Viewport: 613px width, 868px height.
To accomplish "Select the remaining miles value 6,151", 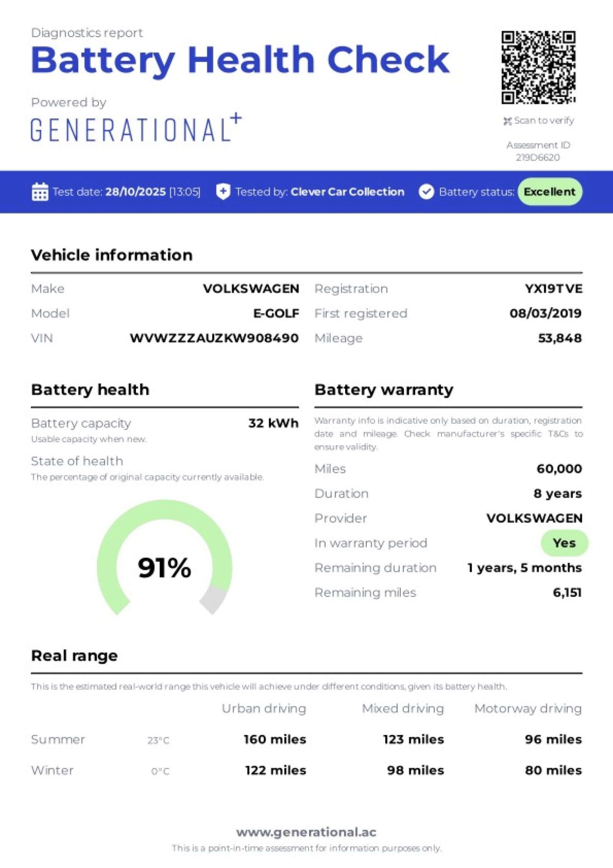I will coord(567,593).
